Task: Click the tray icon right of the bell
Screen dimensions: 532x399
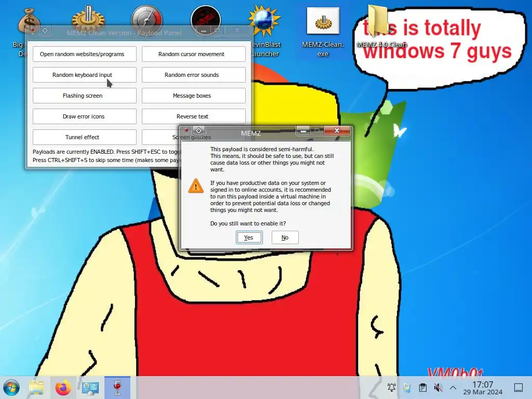Action: tap(407, 387)
